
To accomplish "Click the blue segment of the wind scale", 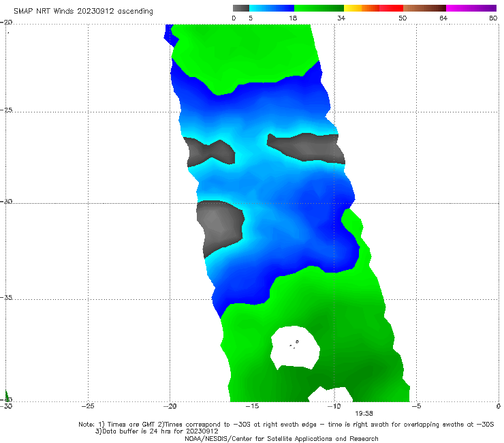I will (x=272, y=8).
